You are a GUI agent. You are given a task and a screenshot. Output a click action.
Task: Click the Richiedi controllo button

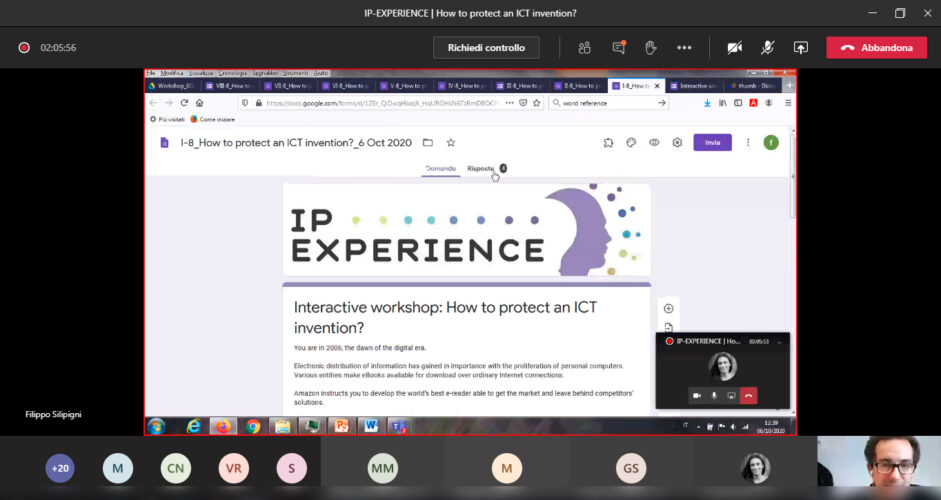pyautogui.click(x=486, y=48)
